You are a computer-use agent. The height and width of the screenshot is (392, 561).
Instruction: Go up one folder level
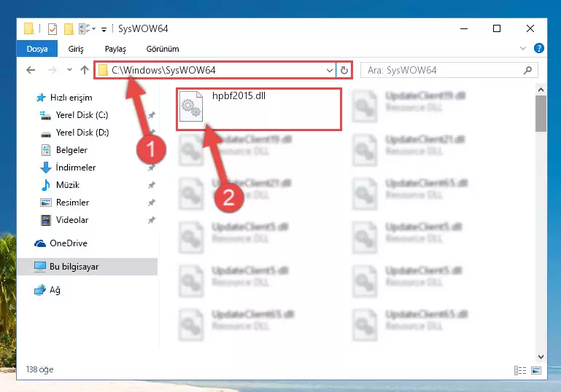click(x=85, y=70)
